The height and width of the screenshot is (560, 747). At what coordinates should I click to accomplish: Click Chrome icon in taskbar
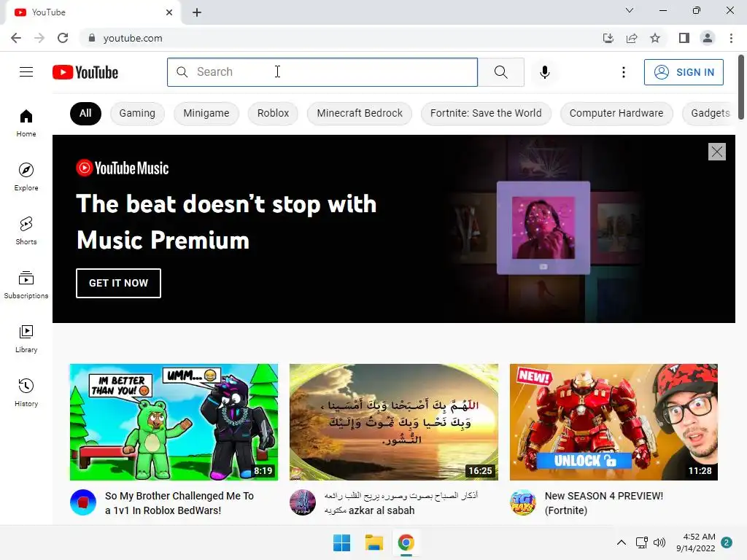point(406,542)
